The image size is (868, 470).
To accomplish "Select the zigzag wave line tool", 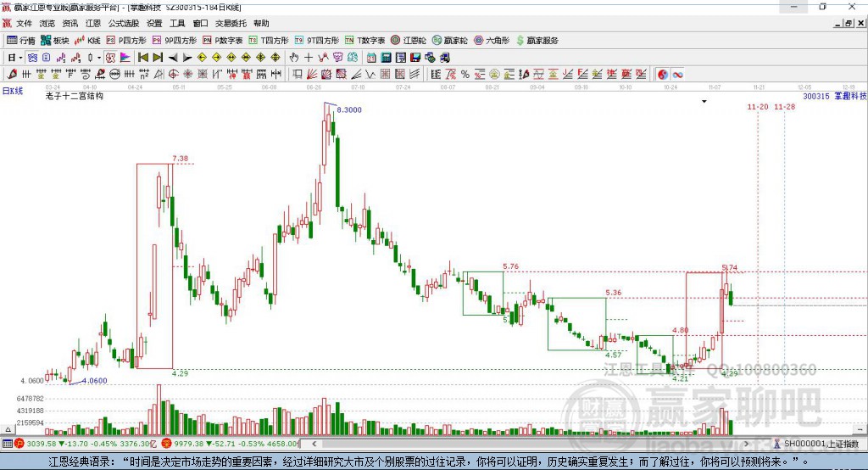I will [x=370, y=75].
